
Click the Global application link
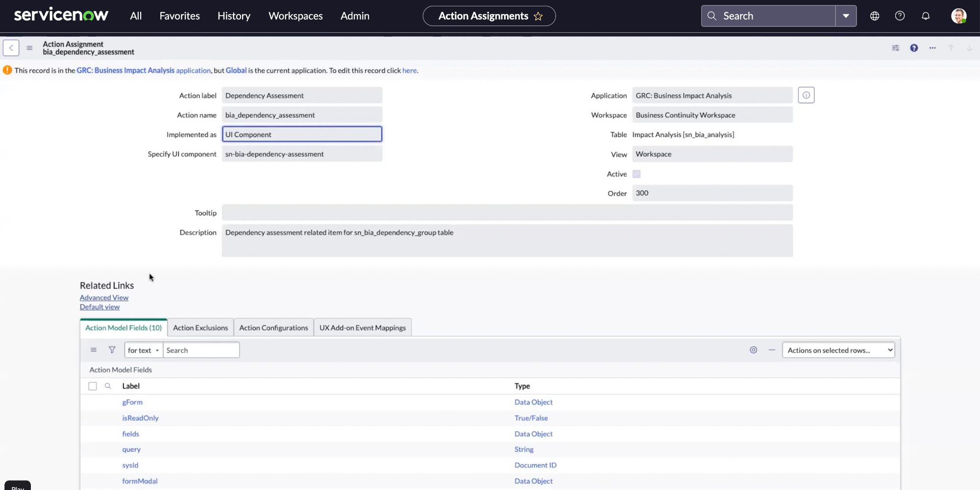coord(236,70)
